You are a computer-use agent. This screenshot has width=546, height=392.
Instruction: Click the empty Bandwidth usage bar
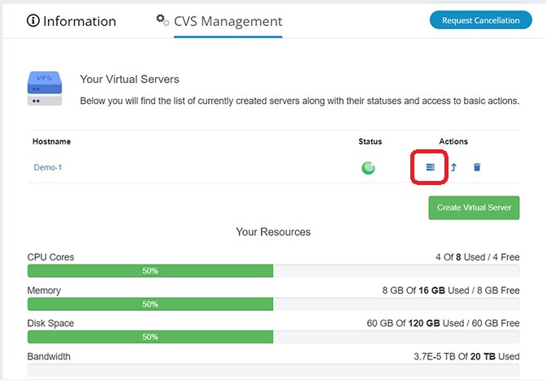(x=273, y=370)
